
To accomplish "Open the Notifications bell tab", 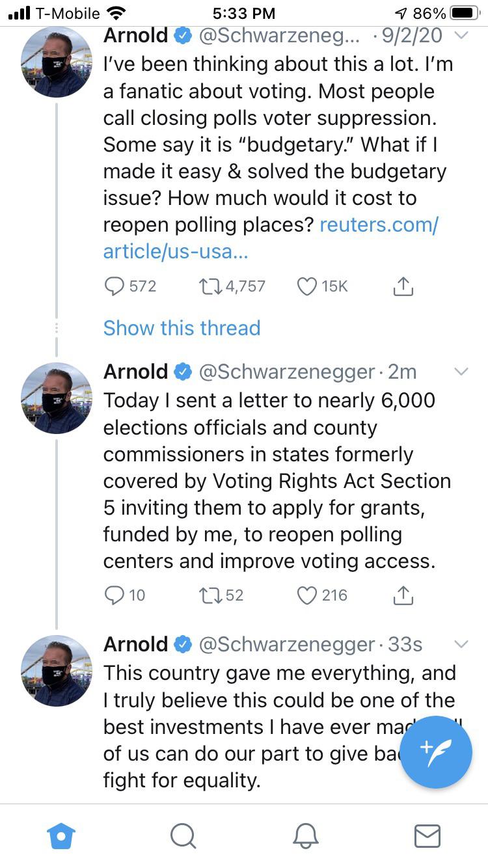I will pos(305,835).
